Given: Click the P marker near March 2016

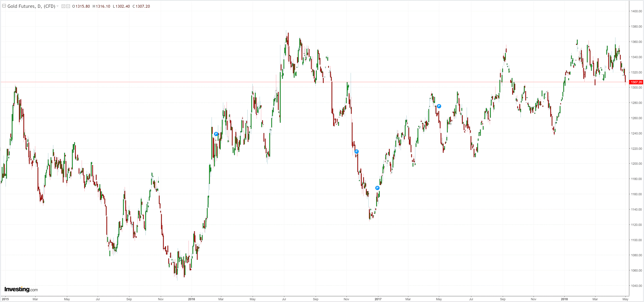Looking at the screenshot, I should click(x=216, y=134).
